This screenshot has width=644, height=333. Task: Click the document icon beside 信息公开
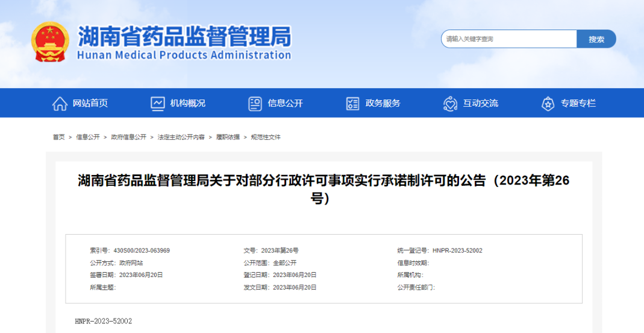click(255, 104)
